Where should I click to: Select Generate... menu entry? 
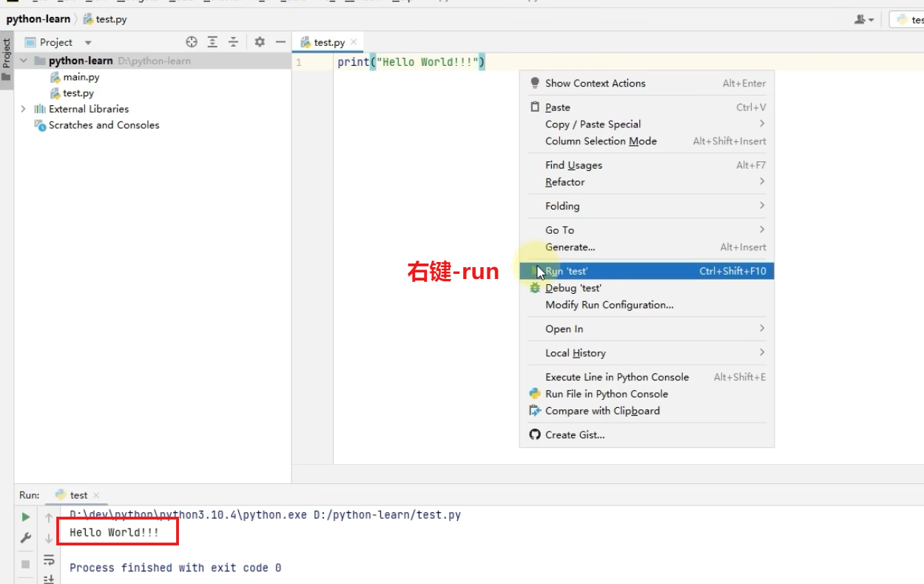pyautogui.click(x=647, y=247)
